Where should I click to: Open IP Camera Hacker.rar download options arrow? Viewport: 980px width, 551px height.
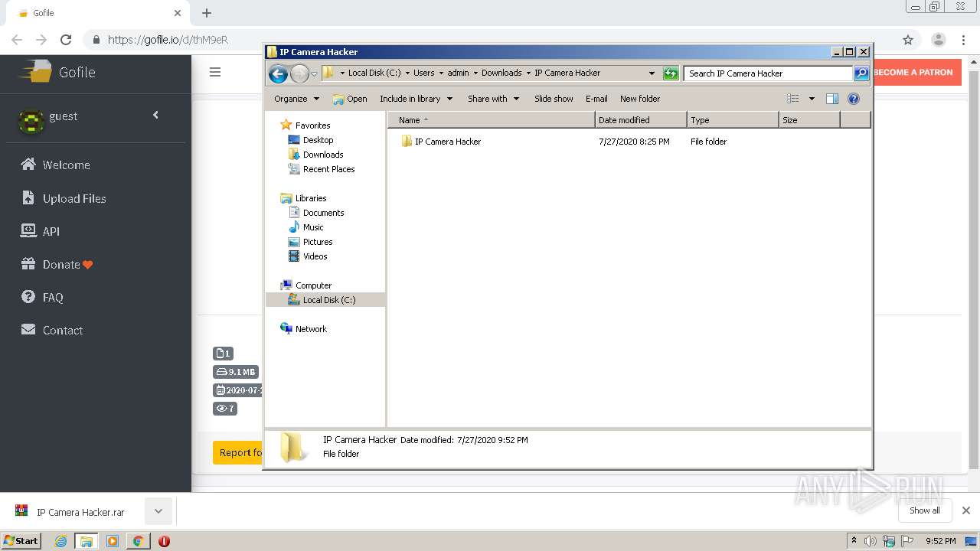pyautogui.click(x=158, y=511)
